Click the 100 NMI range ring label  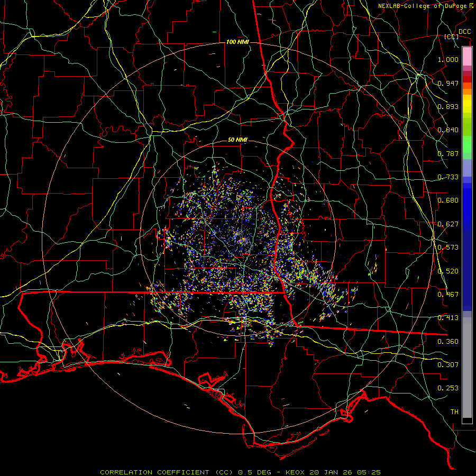point(237,42)
